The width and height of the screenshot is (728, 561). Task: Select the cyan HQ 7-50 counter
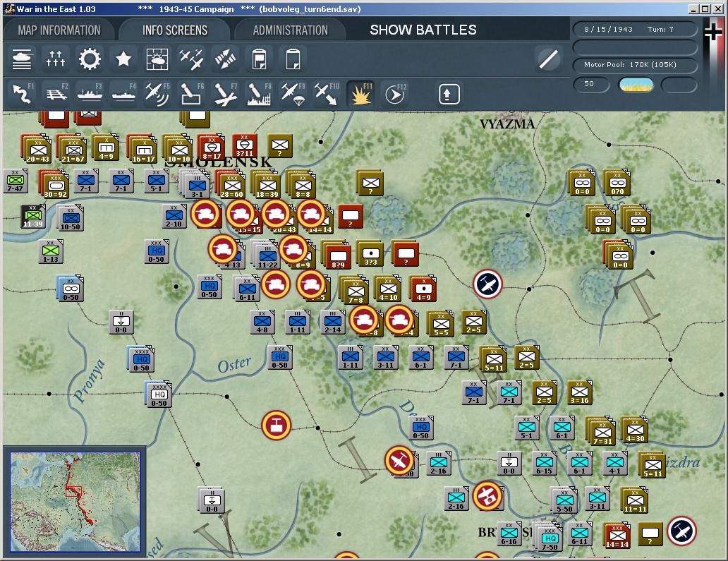550,538
